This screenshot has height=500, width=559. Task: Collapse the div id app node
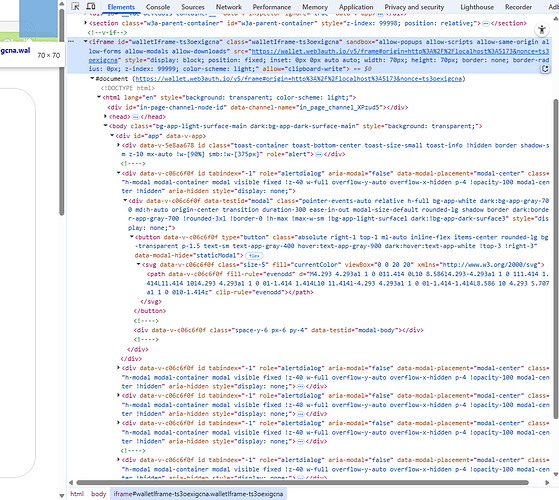(112, 135)
